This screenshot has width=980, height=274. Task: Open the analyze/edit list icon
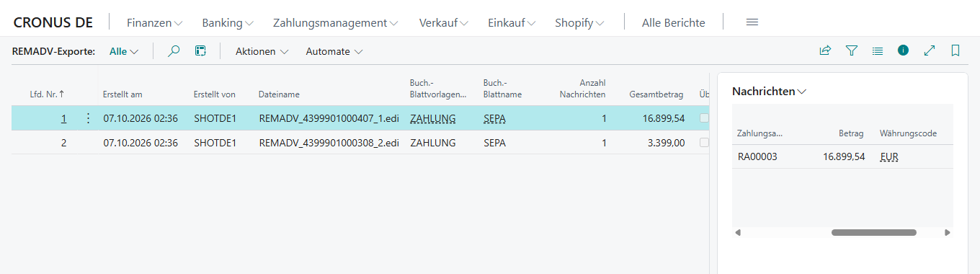coord(200,51)
